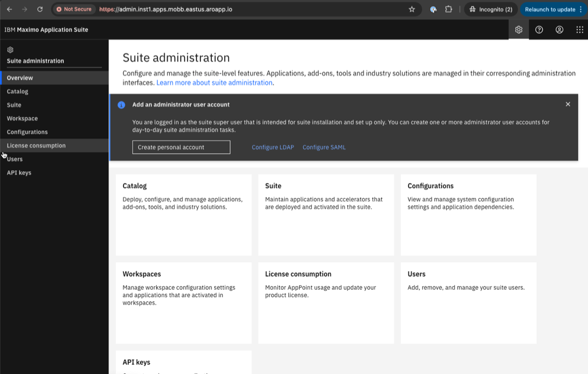Click the browser back arrow
This screenshot has height=374, width=588.
pyautogui.click(x=9, y=9)
